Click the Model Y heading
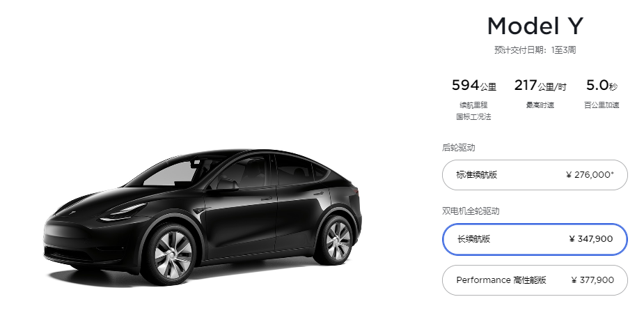 [x=535, y=26]
